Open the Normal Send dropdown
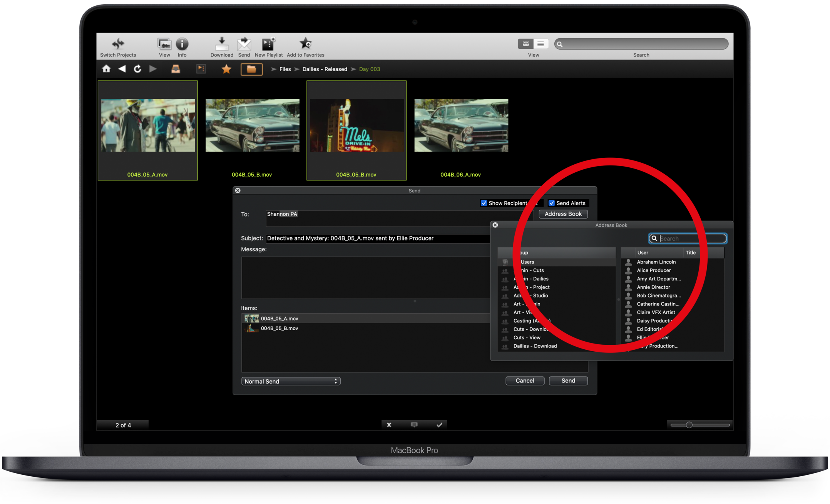Screen dimensions: 830x504 [291, 381]
